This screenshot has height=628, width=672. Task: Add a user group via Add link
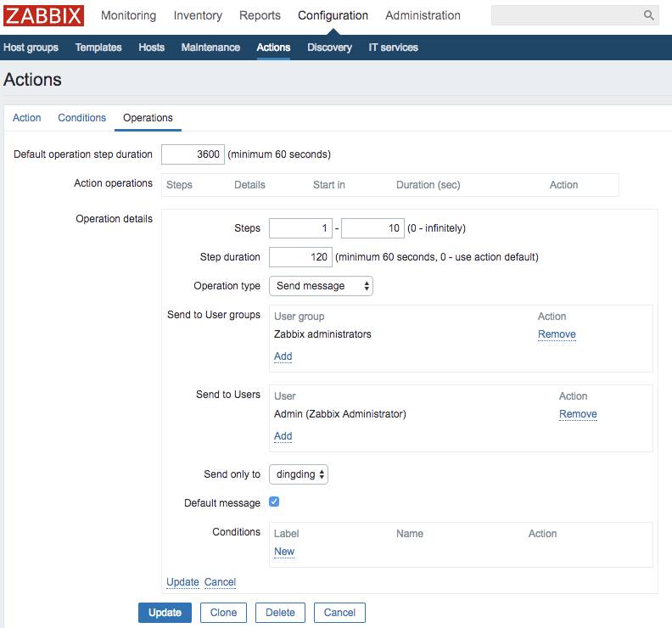[283, 356]
